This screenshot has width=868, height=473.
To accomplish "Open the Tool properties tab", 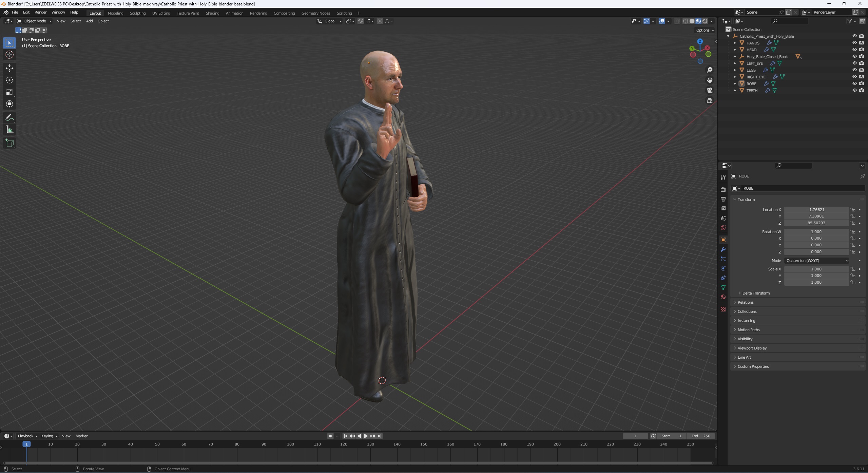I will click(x=723, y=177).
